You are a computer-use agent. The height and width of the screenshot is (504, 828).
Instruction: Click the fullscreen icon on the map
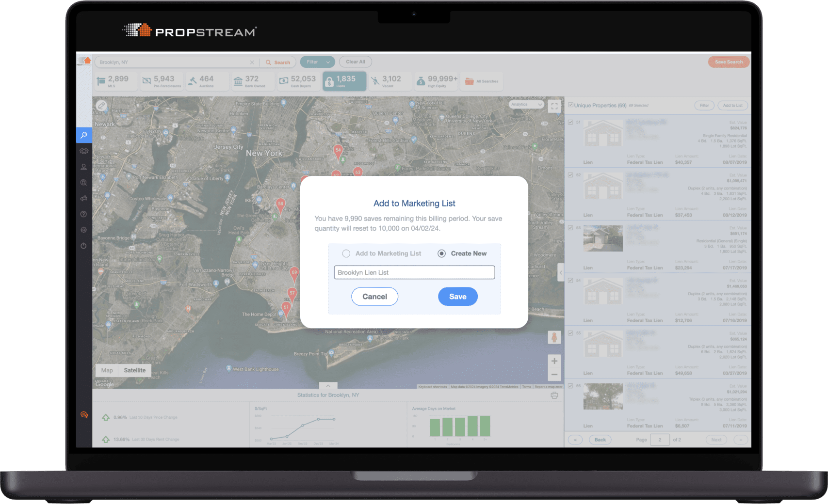554,106
